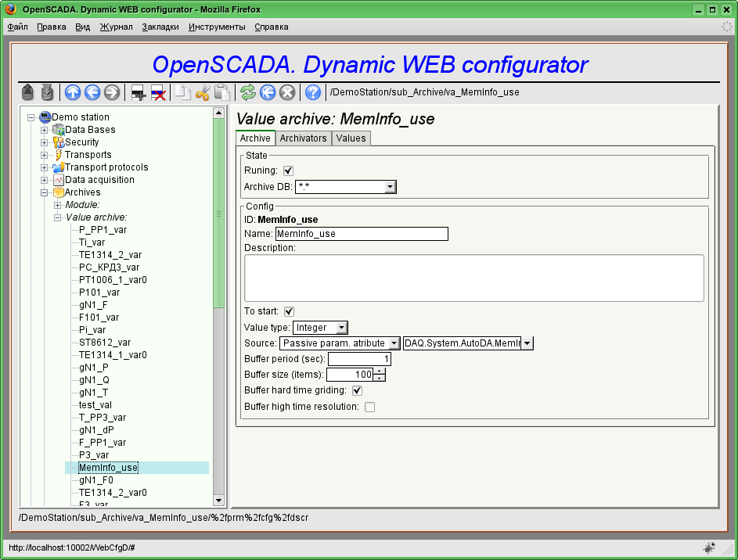This screenshot has height=560, width=738.
Task: Click the Name input field
Action: pos(362,234)
